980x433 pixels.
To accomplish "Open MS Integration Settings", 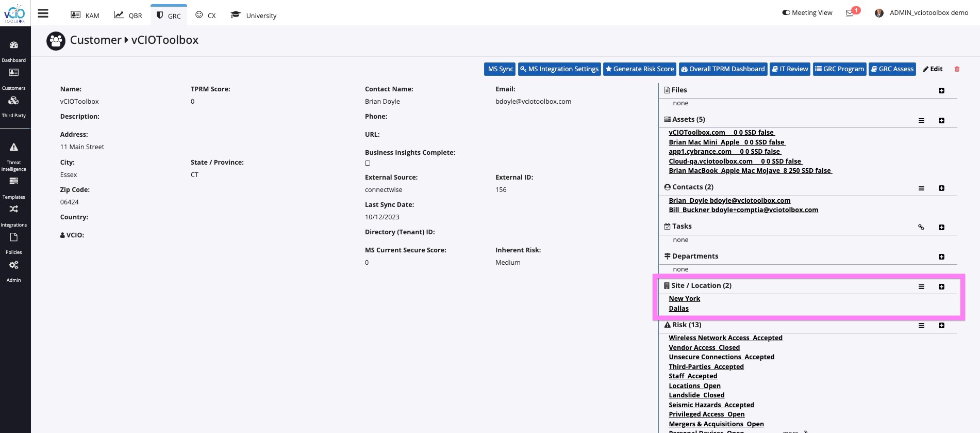I will pos(559,69).
